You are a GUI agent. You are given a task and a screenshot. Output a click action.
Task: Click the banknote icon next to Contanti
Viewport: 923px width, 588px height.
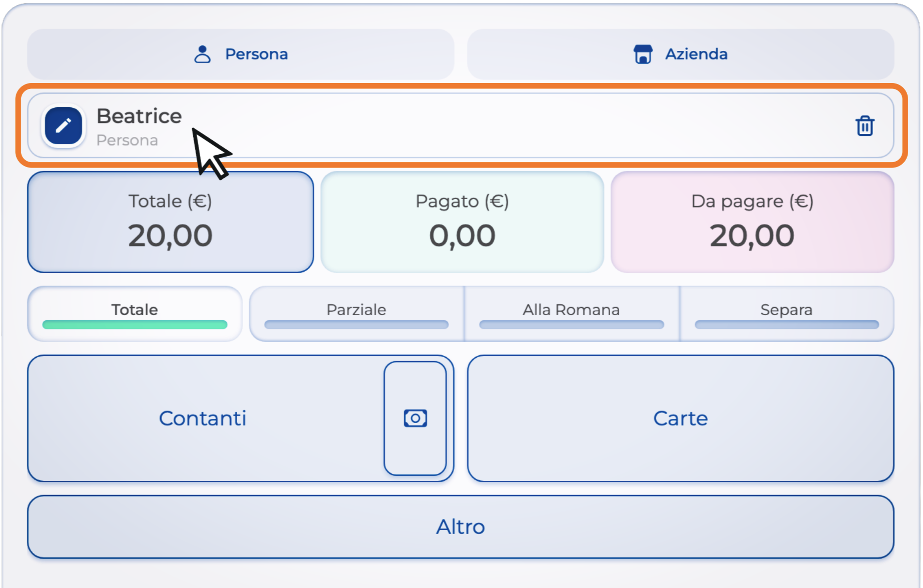point(415,418)
